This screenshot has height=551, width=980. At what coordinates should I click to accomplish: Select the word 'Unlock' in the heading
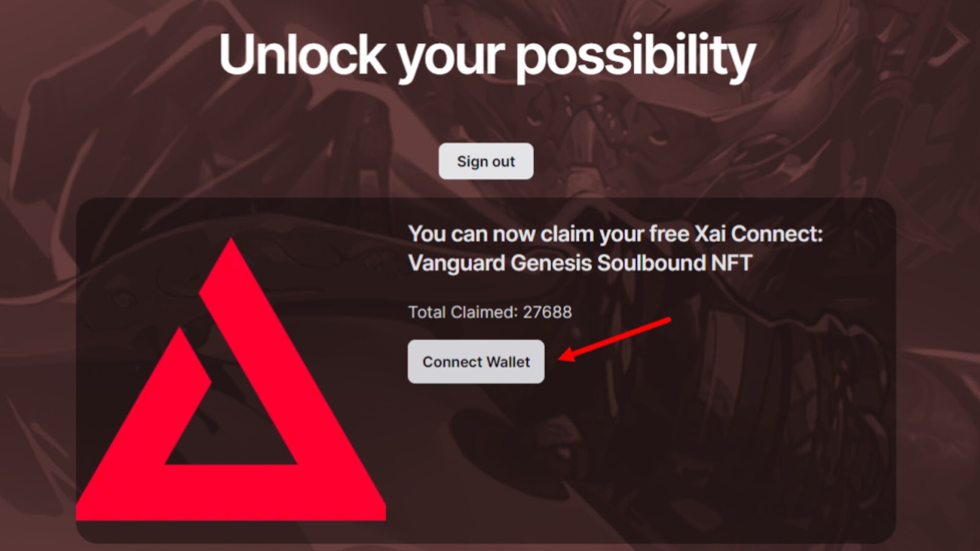tap(302, 54)
